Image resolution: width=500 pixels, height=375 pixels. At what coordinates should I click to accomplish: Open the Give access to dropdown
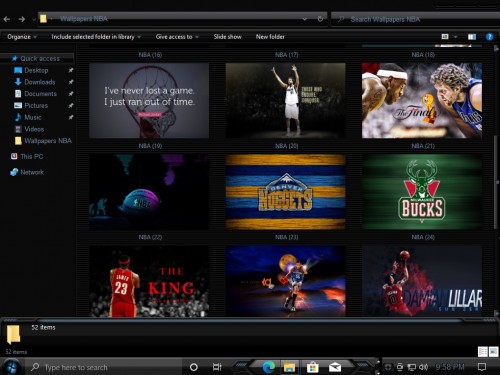[x=177, y=37]
